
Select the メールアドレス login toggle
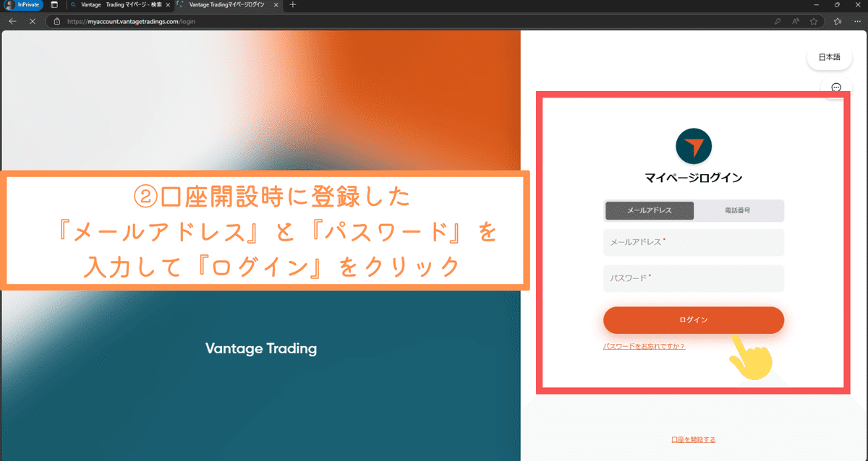[650, 210]
